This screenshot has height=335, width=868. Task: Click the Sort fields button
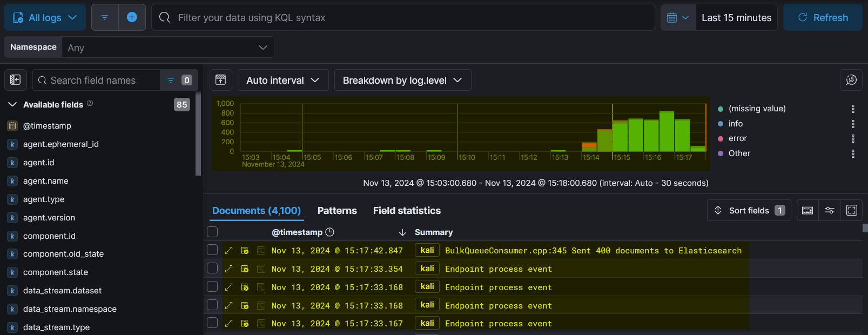pos(749,210)
